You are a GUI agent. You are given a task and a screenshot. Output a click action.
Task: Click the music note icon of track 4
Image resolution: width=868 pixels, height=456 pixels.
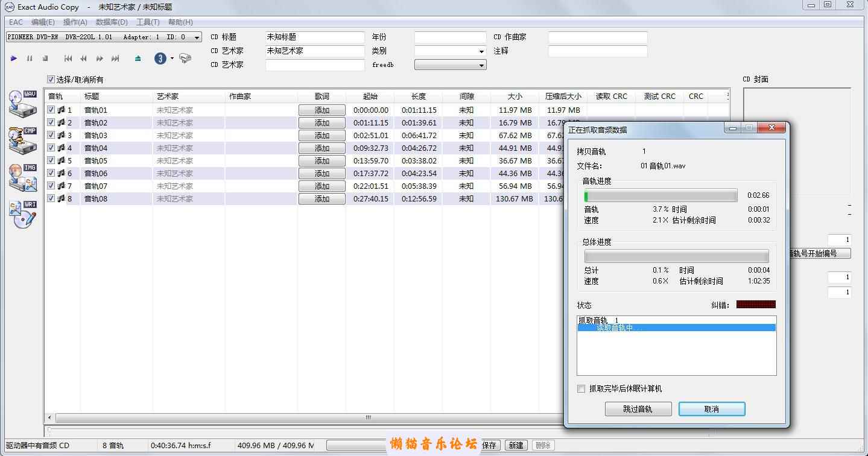point(61,148)
